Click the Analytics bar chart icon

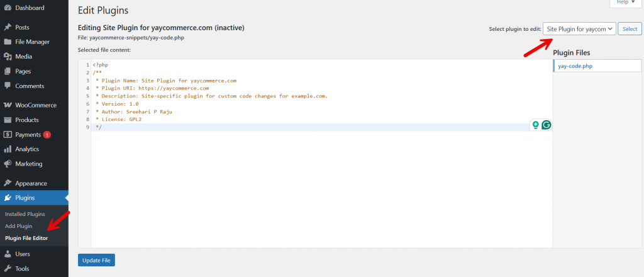coord(8,149)
